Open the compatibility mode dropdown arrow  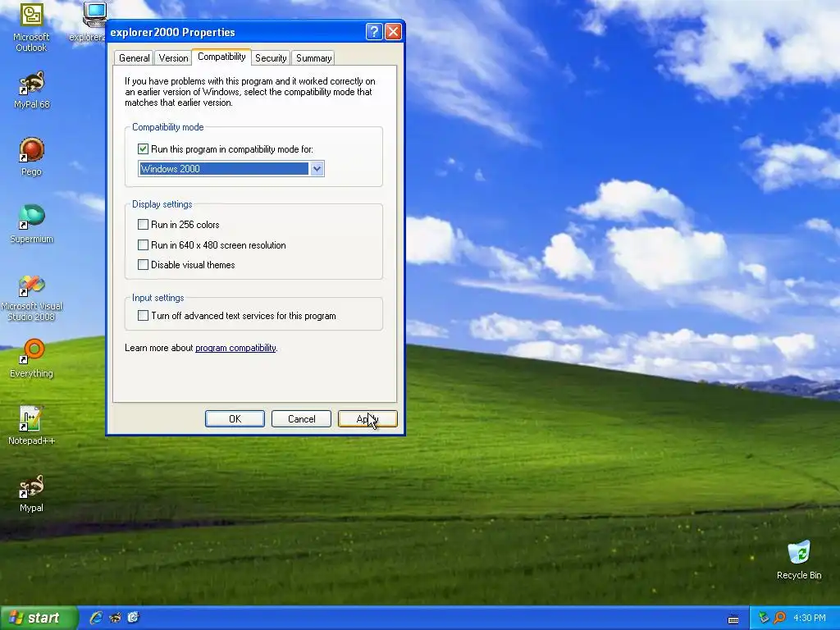(317, 169)
